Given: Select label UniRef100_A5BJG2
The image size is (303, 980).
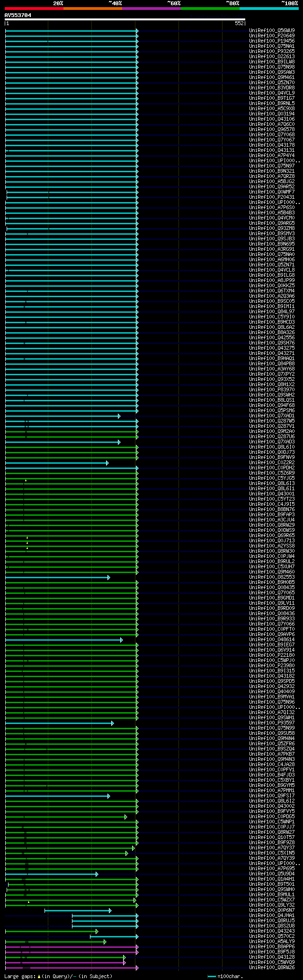Looking at the screenshot, I should click(x=272, y=181).
